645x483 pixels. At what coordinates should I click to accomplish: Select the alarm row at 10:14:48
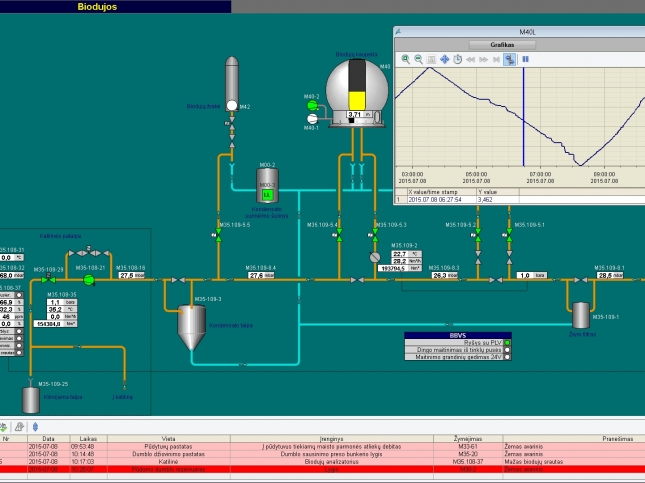pyautogui.click(x=322, y=454)
